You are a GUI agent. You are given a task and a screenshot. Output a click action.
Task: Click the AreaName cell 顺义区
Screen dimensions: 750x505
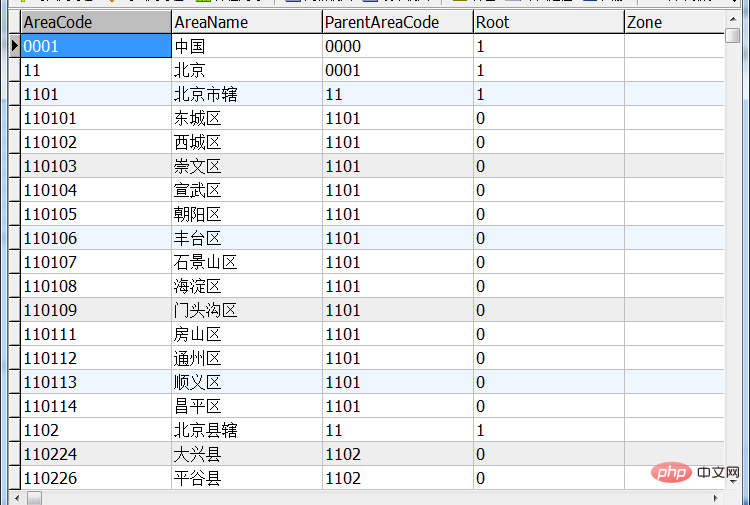247,382
